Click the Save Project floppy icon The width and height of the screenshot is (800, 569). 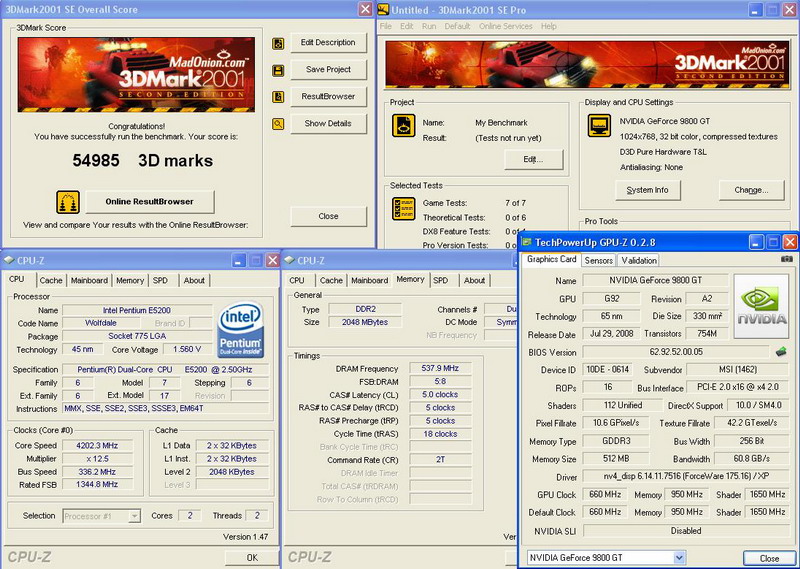coord(278,70)
